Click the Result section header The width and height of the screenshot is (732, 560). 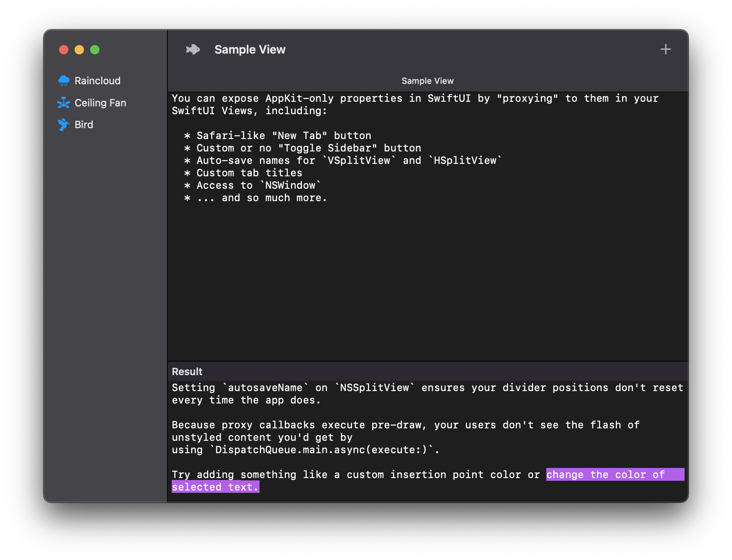187,372
